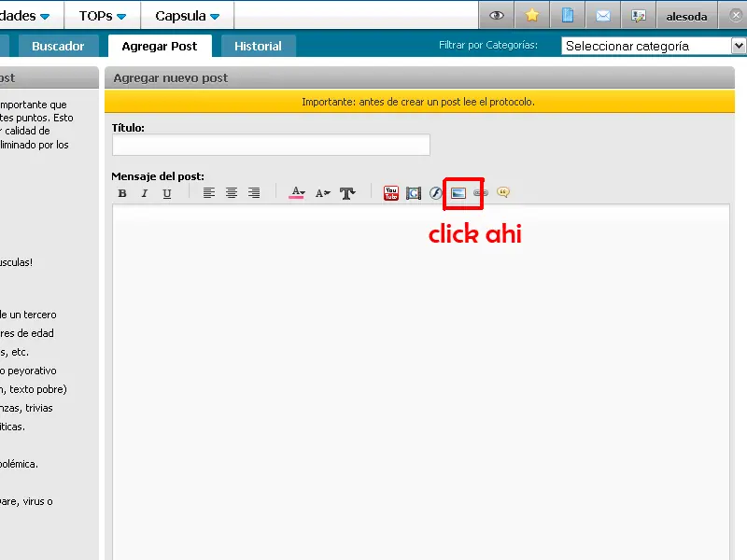This screenshot has width=747, height=560.
Task: Toggle bold formatting in post editor
Action: [x=122, y=193]
